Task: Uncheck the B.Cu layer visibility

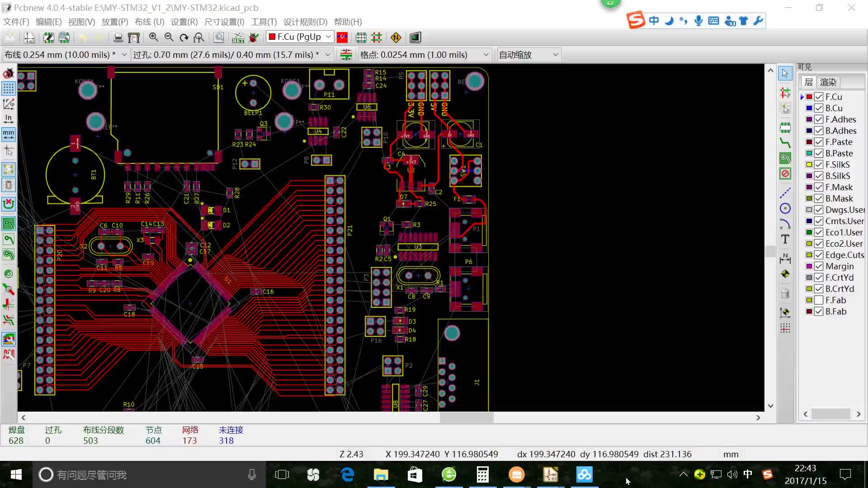Action: [819, 108]
